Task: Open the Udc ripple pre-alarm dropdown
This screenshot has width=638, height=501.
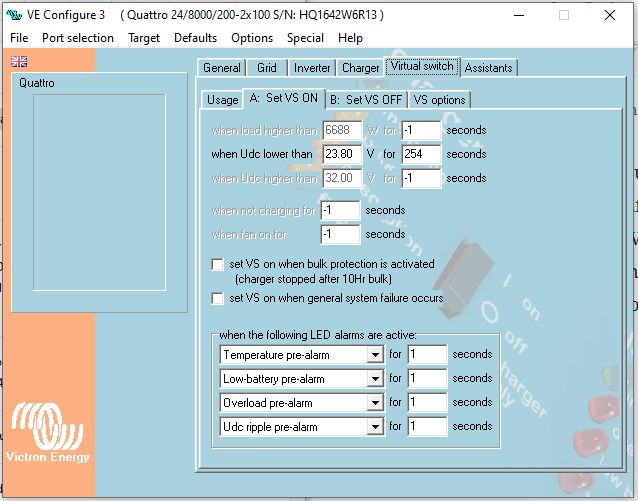Action: tap(375, 427)
